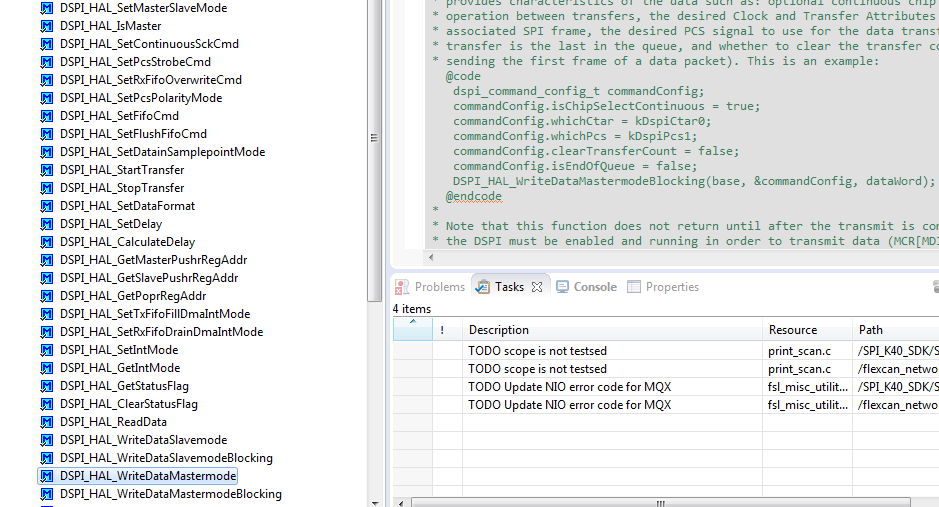Select DSPI_HAL_SetRxFifoDrainDmaIntMode in outline
The width and height of the screenshot is (939, 507).
[161, 332]
